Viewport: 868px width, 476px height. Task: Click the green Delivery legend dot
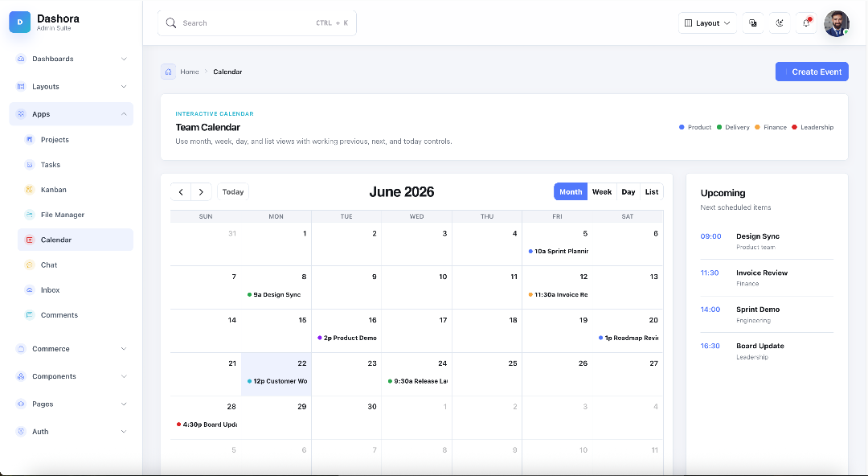click(x=719, y=128)
